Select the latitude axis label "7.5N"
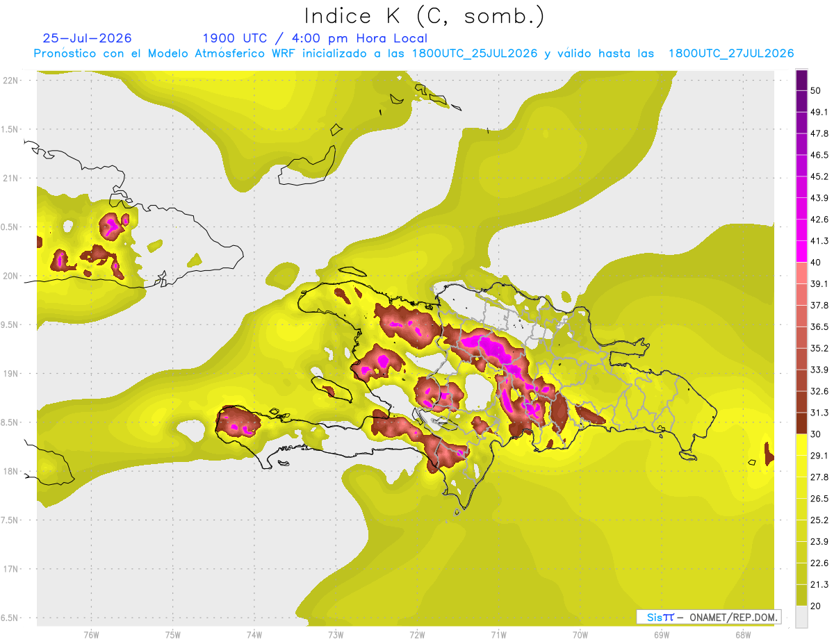Viewport: 834px width, 644px height. click(x=10, y=520)
